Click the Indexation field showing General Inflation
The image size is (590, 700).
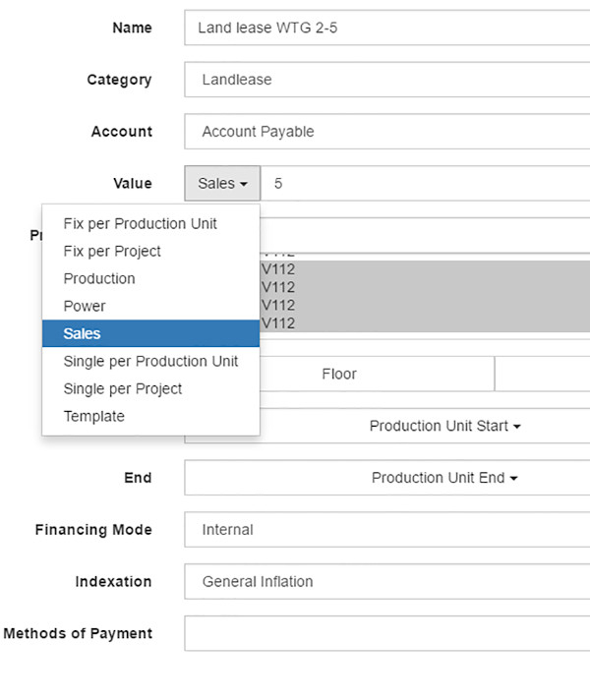pos(386,582)
